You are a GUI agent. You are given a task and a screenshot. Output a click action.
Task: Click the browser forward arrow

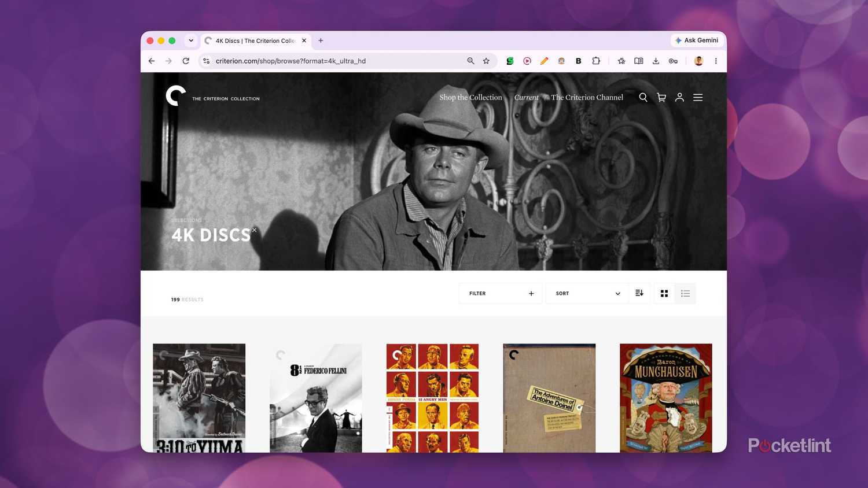(x=168, y=61)
